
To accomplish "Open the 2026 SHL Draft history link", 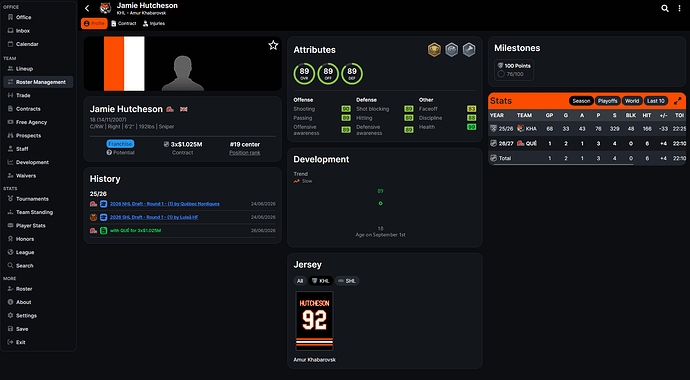I will point(154,217).
